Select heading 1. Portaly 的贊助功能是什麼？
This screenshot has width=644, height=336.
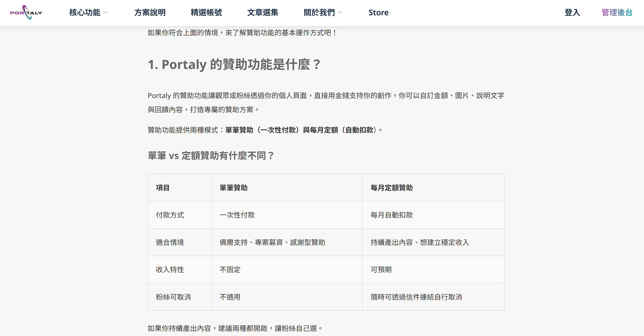234,64
